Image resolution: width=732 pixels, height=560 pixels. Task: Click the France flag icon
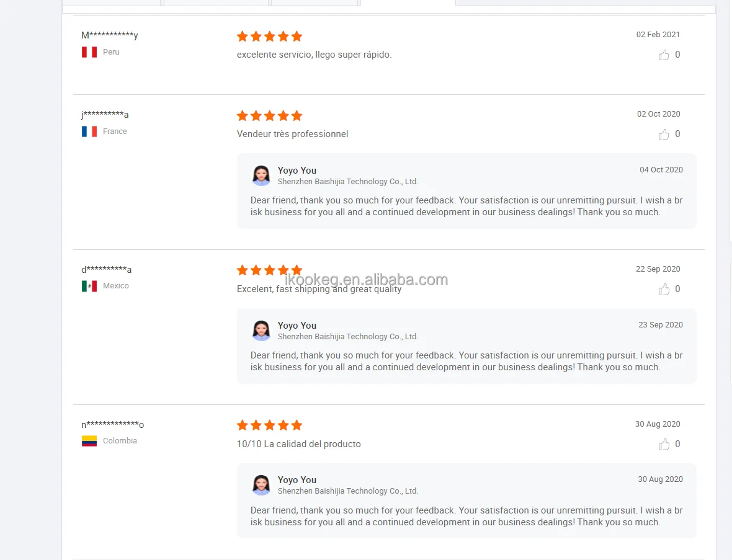pos(89,131)
